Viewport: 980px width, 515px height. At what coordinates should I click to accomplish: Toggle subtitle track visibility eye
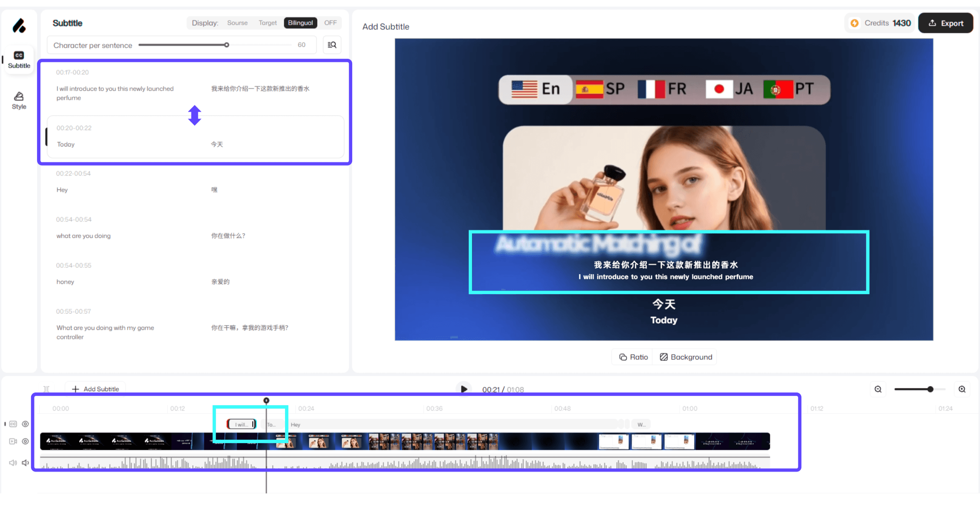pos(26,424)
